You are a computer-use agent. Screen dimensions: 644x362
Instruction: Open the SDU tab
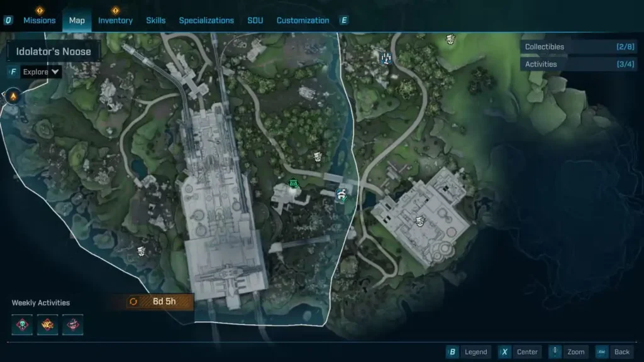tap(255, 21)
